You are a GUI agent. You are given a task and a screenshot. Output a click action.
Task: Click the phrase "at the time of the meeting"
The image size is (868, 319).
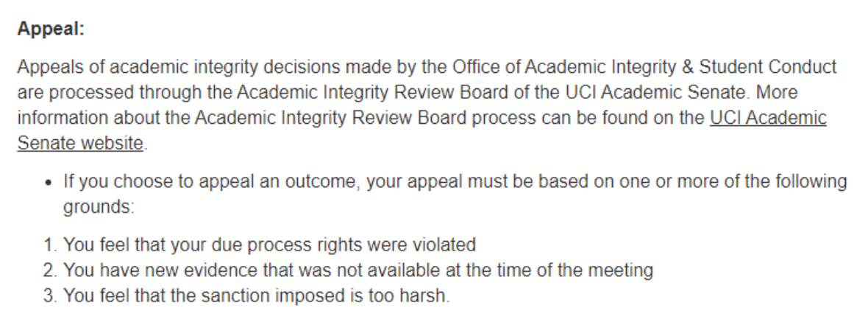click(559, 270)
